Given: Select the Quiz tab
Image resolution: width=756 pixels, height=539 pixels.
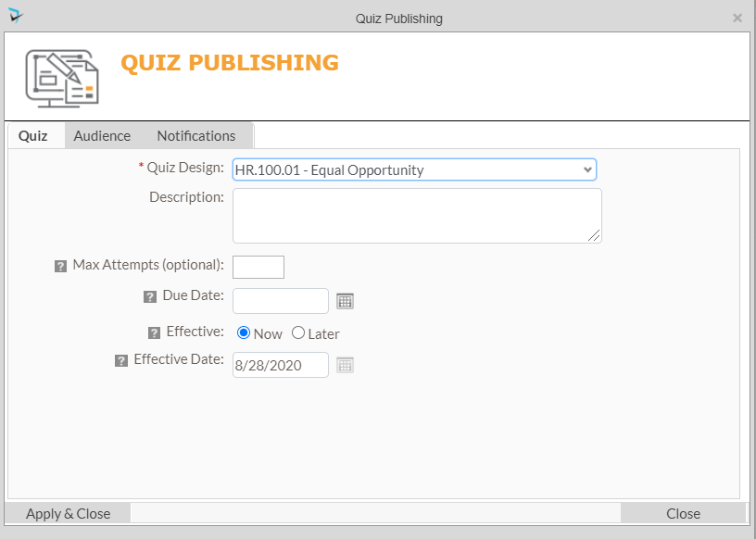Looking at the screenshot, I should coord(33,135).
